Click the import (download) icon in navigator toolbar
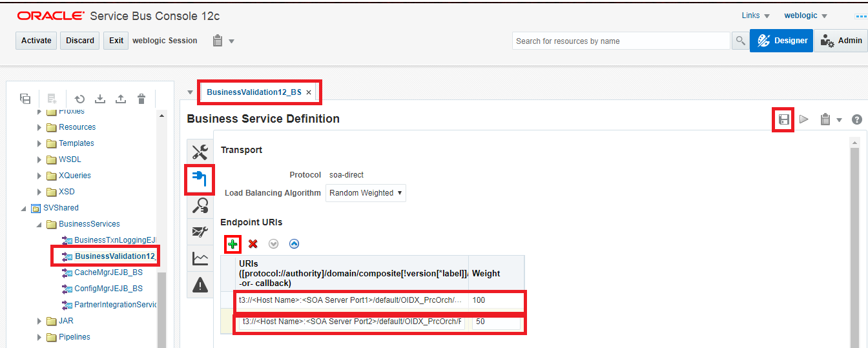868x348 pixels. pyautogui.click(x=100, y=99)
